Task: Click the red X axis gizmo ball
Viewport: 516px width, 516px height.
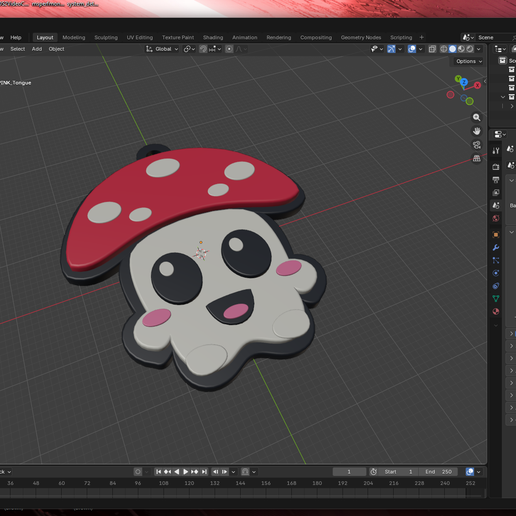Action: coord(477,85)
